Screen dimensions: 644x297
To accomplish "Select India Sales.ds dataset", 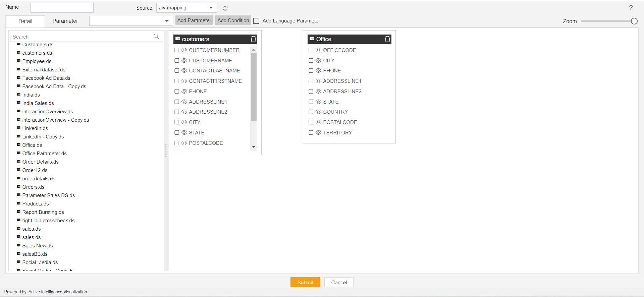I will pyautogui.click(x=38, y=103).
